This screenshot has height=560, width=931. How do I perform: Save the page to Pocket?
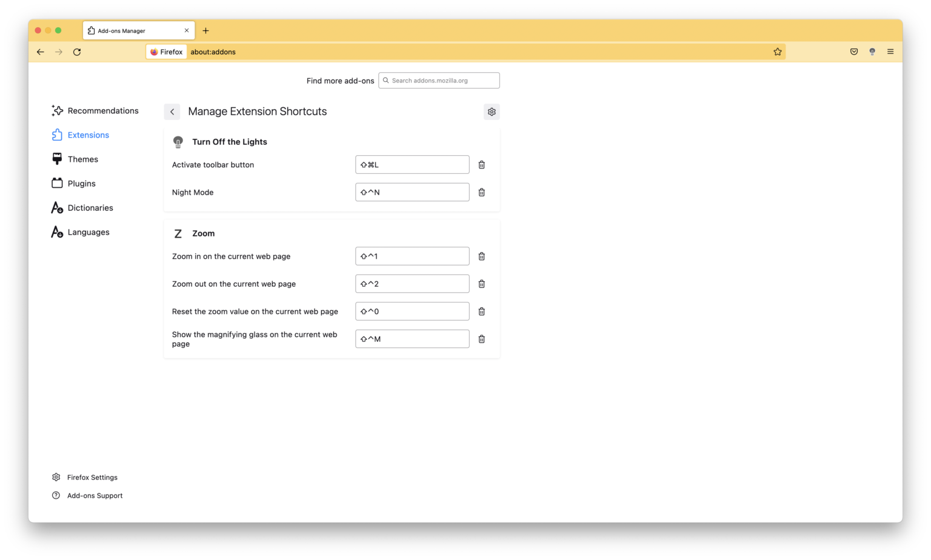point(854,52)
